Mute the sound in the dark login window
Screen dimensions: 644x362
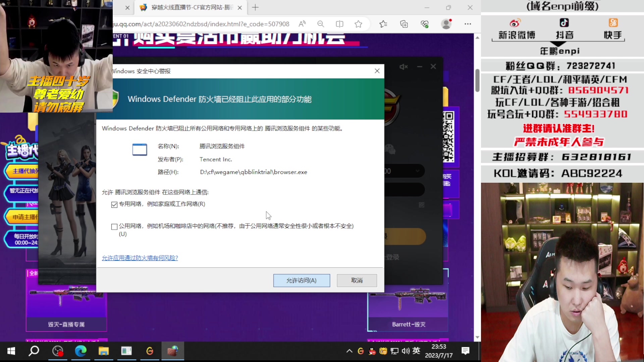coord(404,67)
